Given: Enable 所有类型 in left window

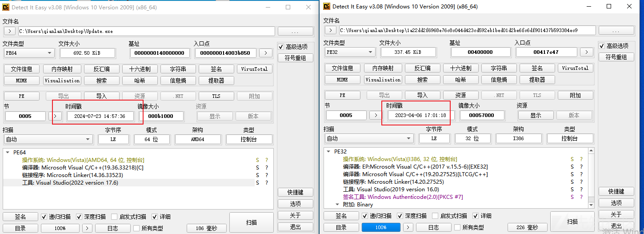Looking at the screenshot, I should [136, 228].
